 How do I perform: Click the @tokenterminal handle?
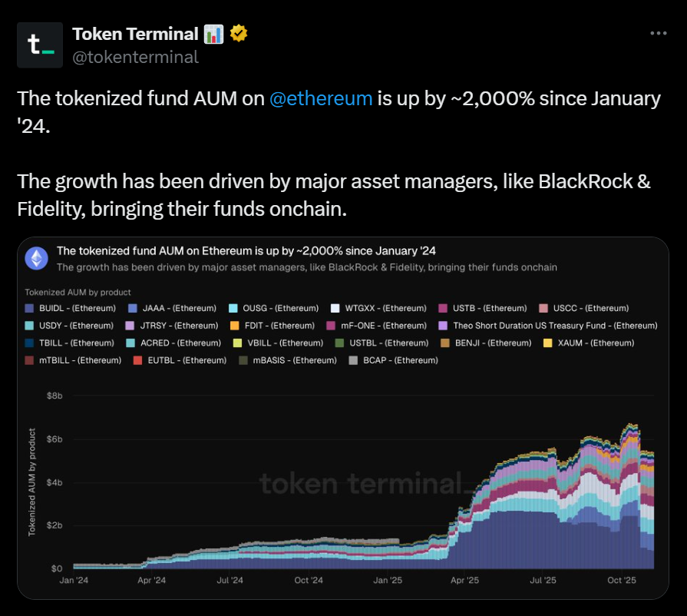pyautogui.click(x=135, y=57)
